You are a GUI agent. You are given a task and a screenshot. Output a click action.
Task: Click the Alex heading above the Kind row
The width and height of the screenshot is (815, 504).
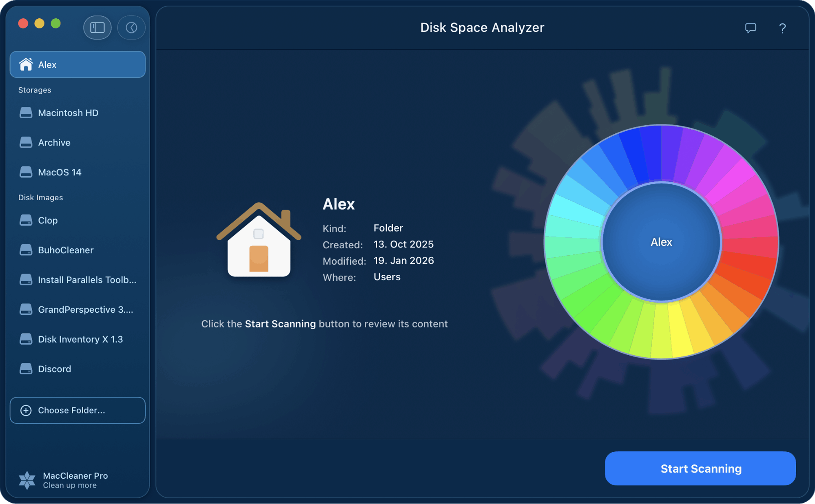(x=339, y=204)
